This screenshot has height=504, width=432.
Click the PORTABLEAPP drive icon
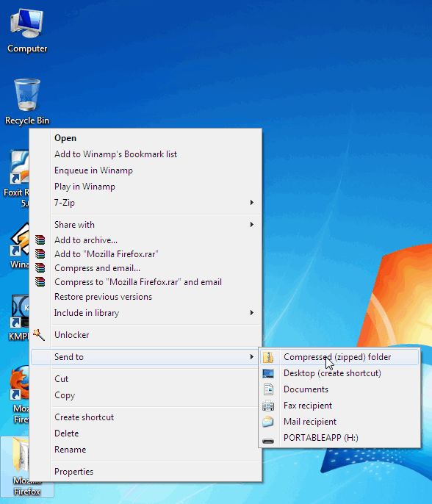[x=268, y=441]
